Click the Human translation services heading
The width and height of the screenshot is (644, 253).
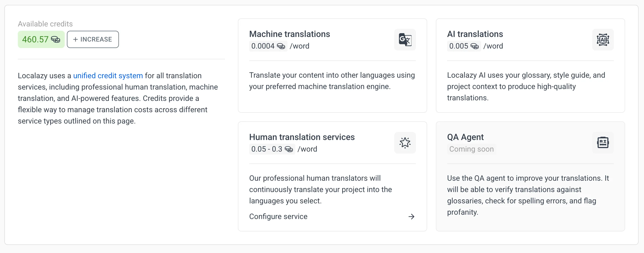302,137
